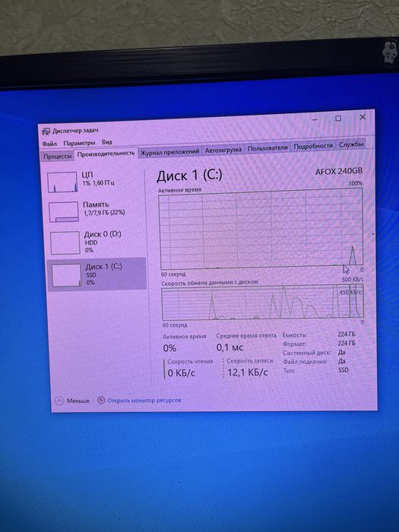Select Диск 1 (C:) SSD item
The image size is (399, 532).
point(97,274)
